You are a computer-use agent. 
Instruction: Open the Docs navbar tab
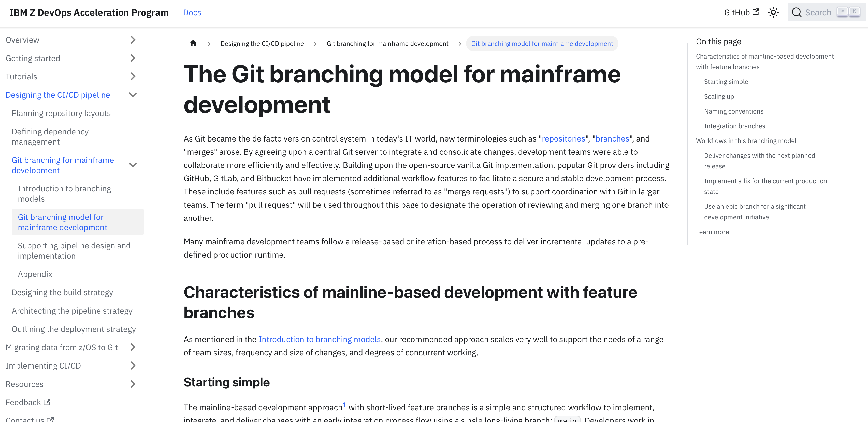[192, 12]
